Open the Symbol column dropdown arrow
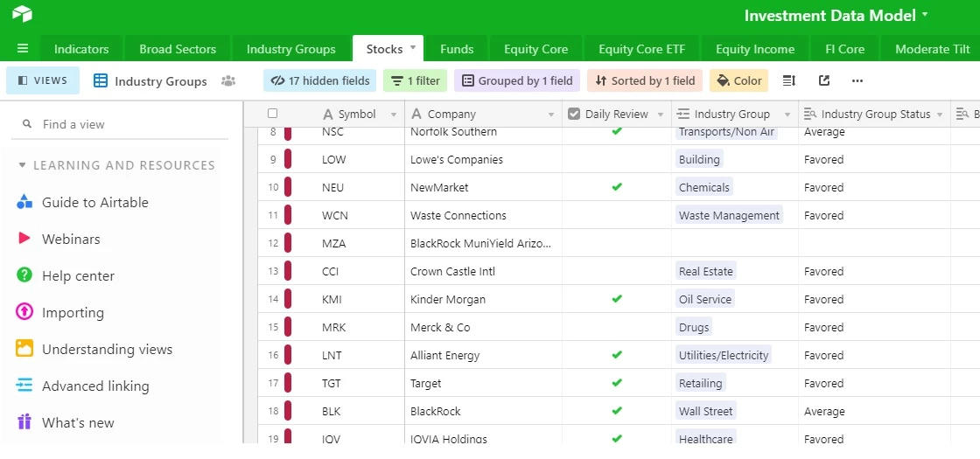Screen dimensions: 980x459 394,115
